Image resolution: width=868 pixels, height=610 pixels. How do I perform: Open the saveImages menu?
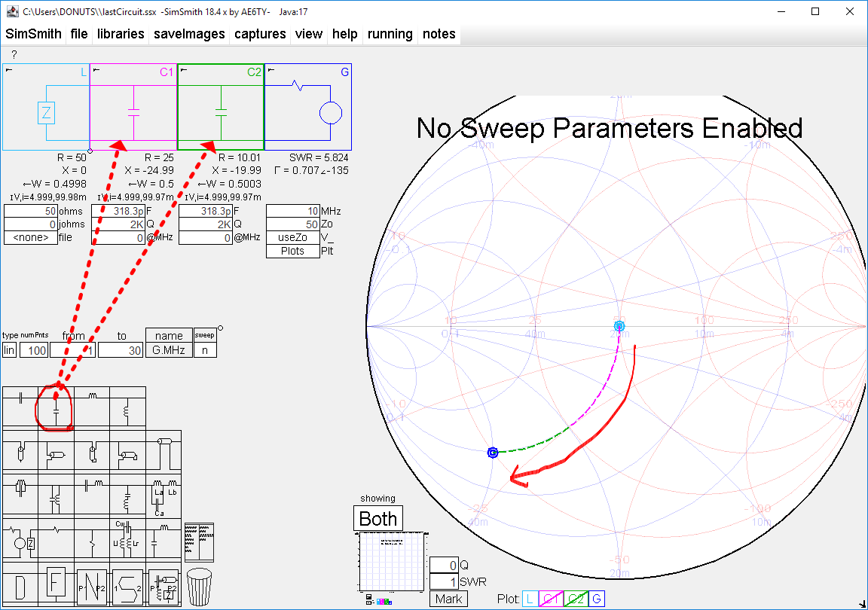pyautogui.click(x=189, y=34)
